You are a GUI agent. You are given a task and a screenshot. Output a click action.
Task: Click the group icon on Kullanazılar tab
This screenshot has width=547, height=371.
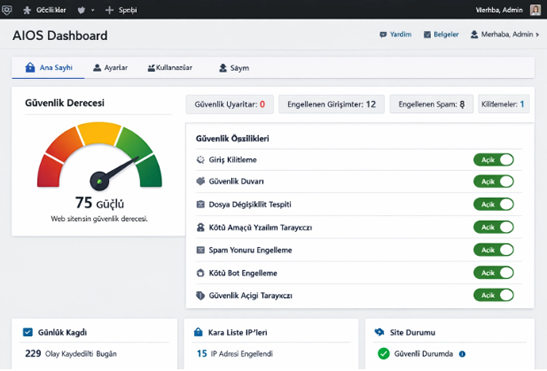click(x=151, y=68)
